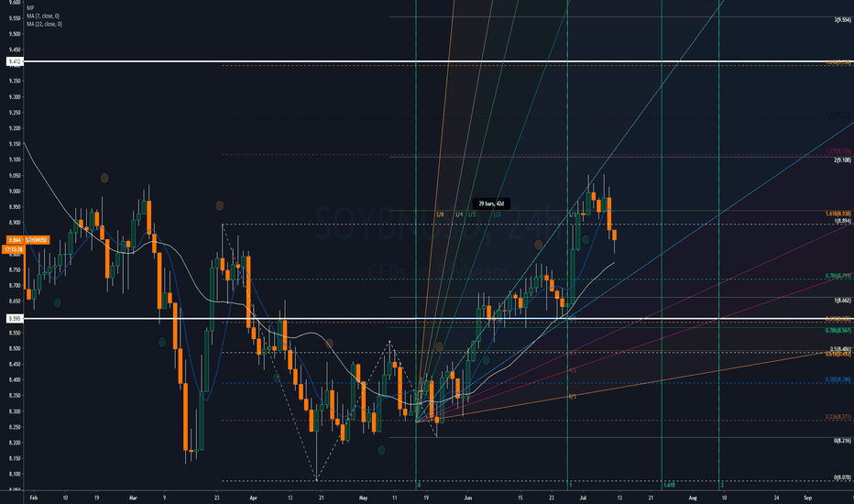Select the 8.595 horizontal line price label
Image resolution: width=854 pixels, height=504 pixels.
[x=15, y=318]
